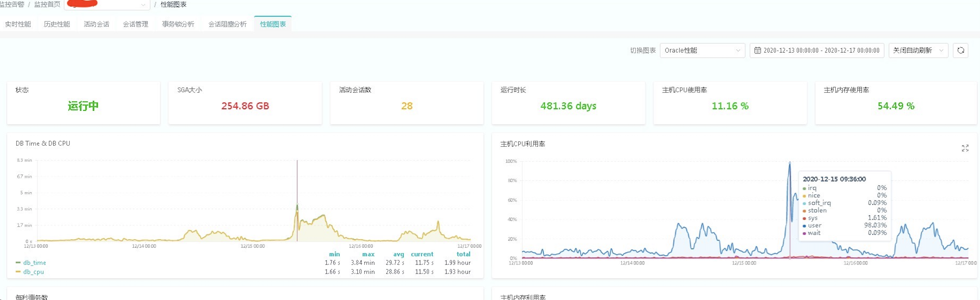This screenshot has height=300, width=980.
Task: Click the user 98.03% tooltip row
Action: (x=844, y=225)
